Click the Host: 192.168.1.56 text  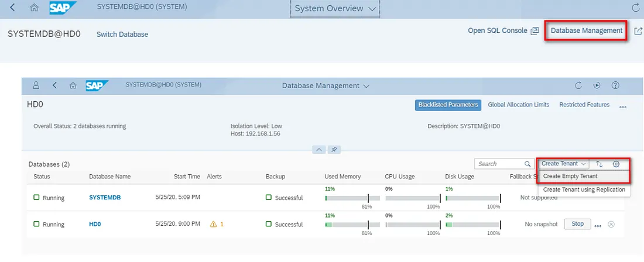[x=255, y=134]
